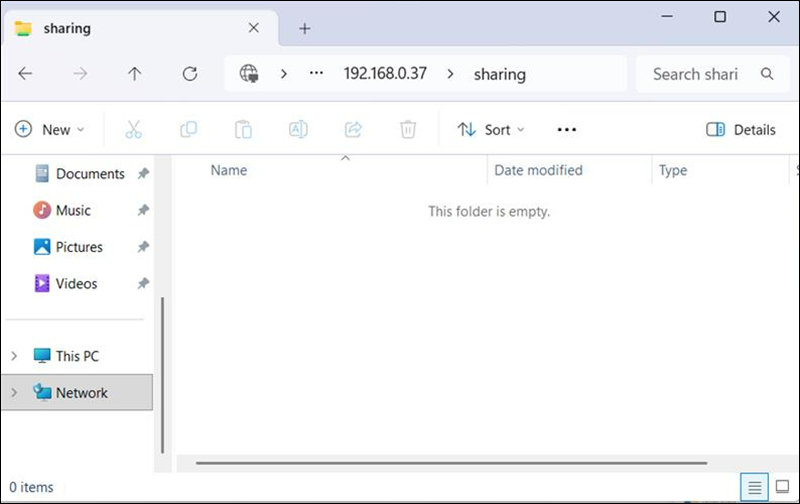Viewport: 800px width, 504px height.
Task: Toggle the Details pane
Action: click(741, 130)
